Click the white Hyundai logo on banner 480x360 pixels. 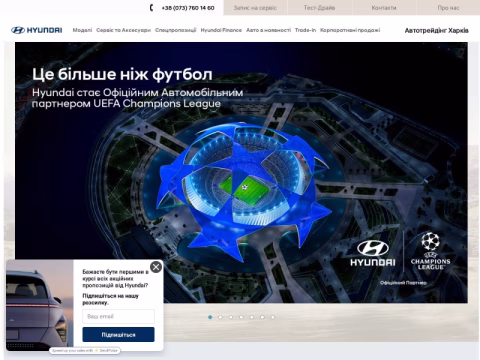(x=373, y=253)
